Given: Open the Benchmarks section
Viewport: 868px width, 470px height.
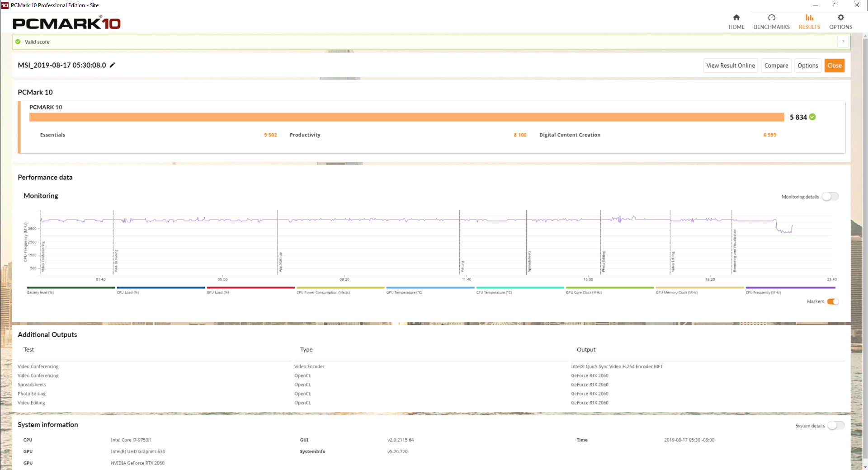Looking at the screenshot, I should click(x=771, y=22).
